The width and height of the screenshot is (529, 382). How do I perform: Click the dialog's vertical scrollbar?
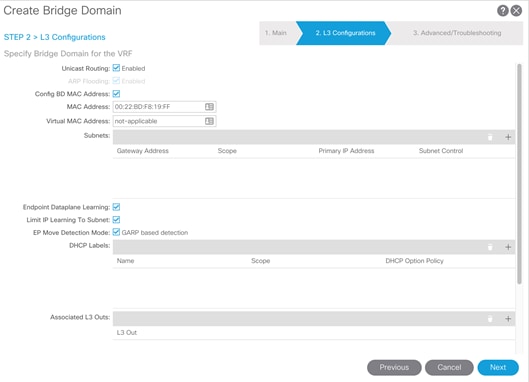pos(519,173)
